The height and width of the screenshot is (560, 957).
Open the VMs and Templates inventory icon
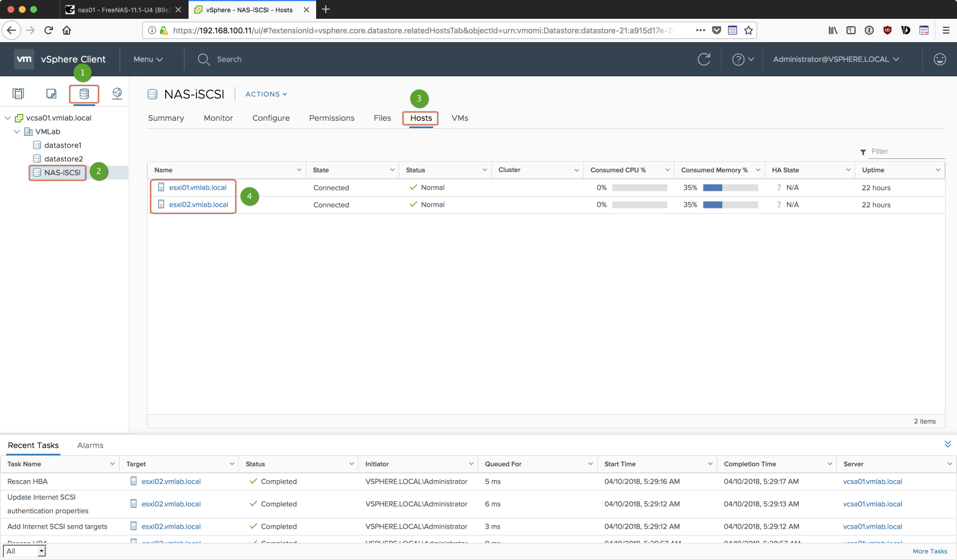click(x=51, y=94)
